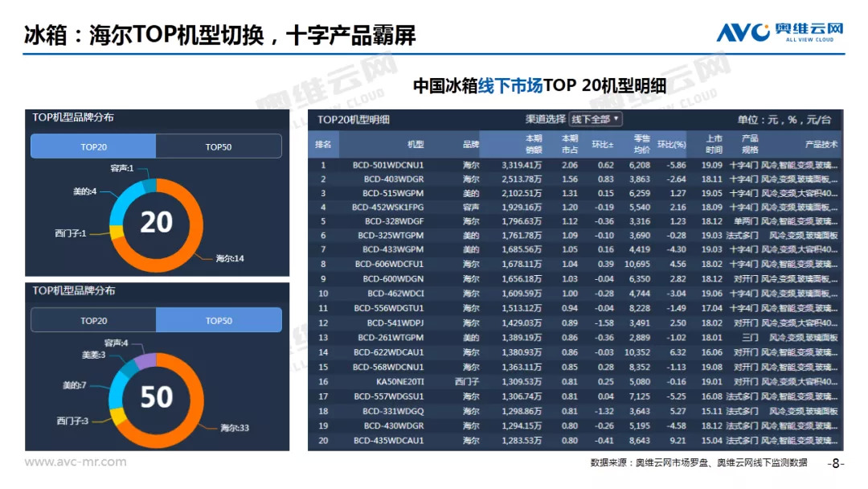Select model BCD-568WDCNU1 in row 15
Screen dimensions: 868x489
pos(388,367)
